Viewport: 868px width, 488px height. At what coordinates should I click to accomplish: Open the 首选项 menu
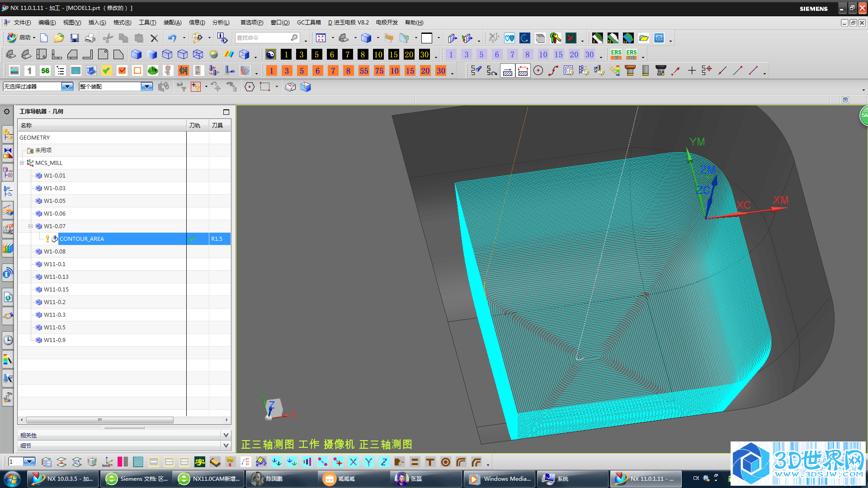pos(250,22)
